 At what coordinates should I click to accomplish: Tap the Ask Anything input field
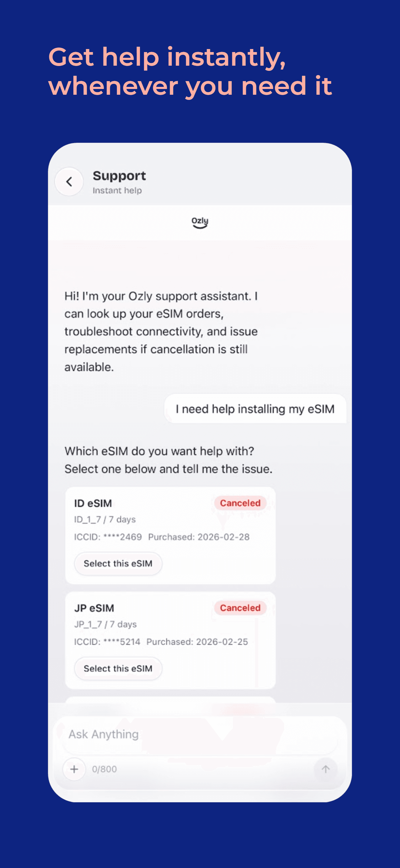(200, 734)
